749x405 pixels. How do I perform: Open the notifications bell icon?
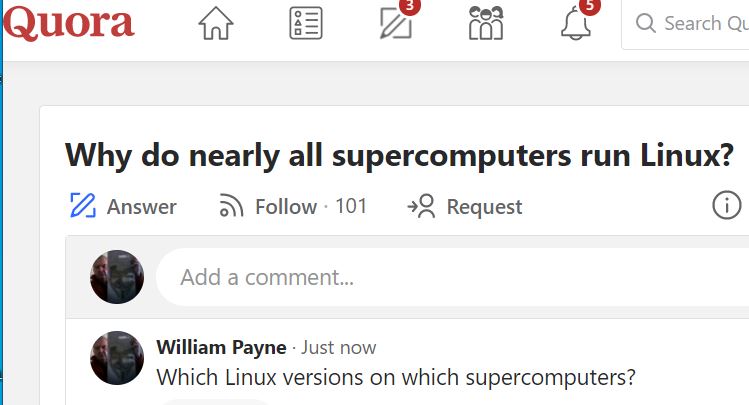click(576, 24)
